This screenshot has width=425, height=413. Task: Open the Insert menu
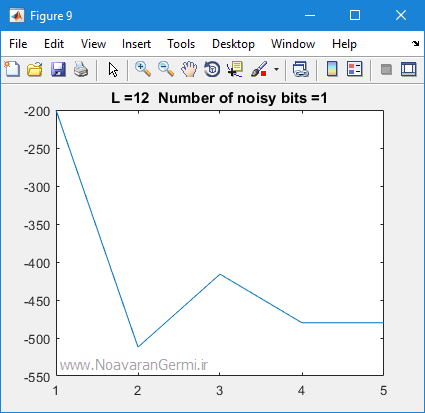[x=136, y=44]
